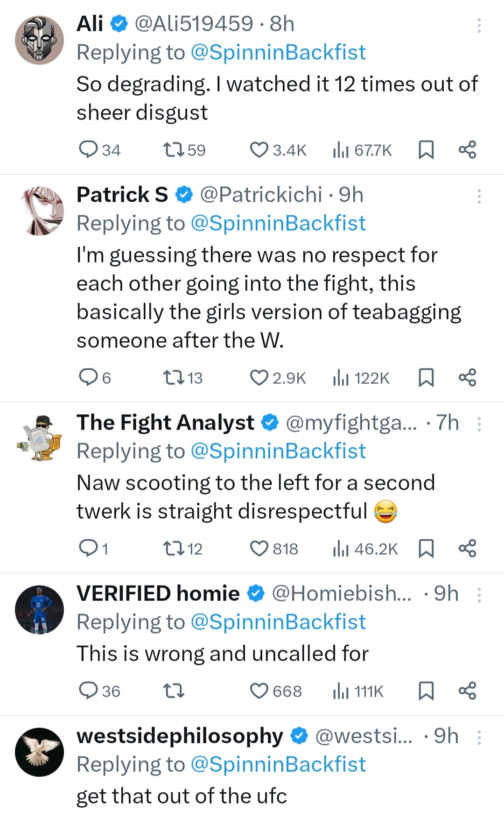Open the reply comments on Ali's tweet
504x818 pixels.
[88, 150]
